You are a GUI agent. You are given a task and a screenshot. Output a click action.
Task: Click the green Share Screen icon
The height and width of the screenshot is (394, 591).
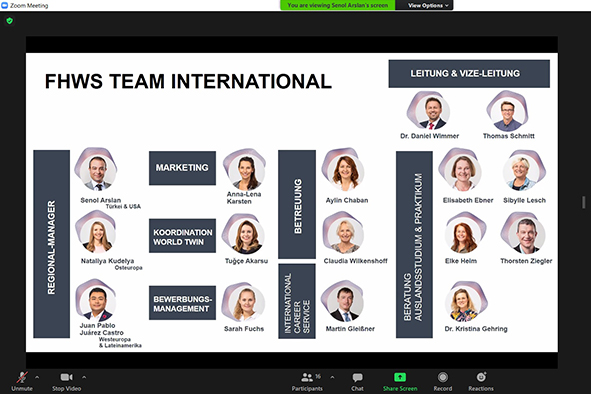pos(400,377)
